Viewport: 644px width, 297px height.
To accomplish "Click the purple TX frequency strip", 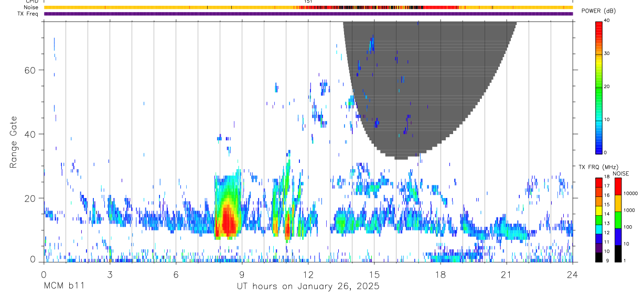I will coord(308,14).
